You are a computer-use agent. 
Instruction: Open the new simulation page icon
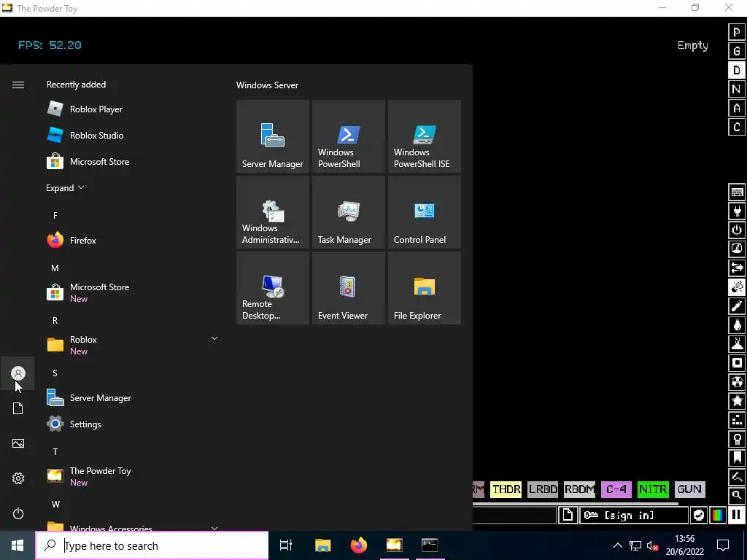point(568,516)
